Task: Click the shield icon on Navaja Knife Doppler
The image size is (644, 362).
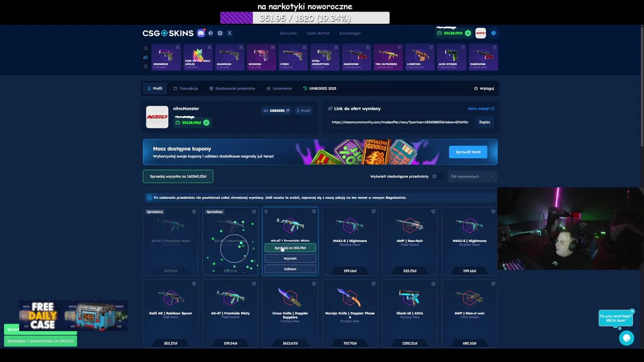Action: [x=373, y=284]
